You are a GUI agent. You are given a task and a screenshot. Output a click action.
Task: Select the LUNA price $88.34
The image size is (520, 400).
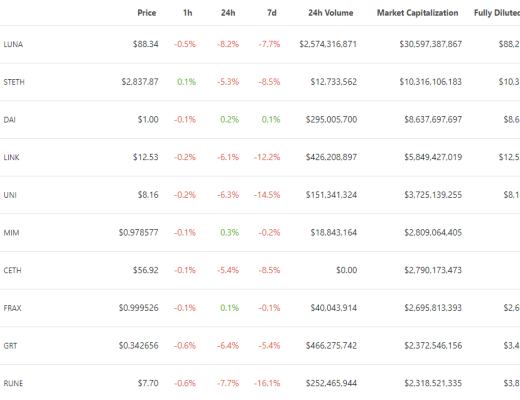click(146, 44)
